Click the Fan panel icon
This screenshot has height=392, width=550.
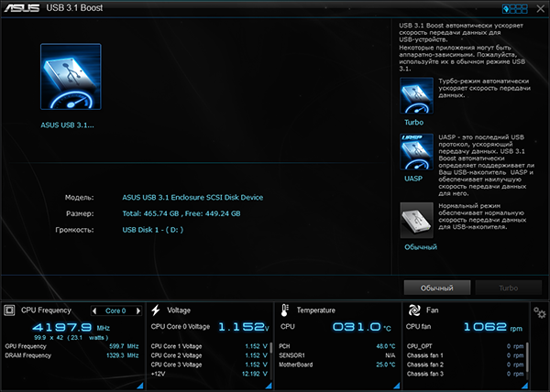[x=414, y=310]
